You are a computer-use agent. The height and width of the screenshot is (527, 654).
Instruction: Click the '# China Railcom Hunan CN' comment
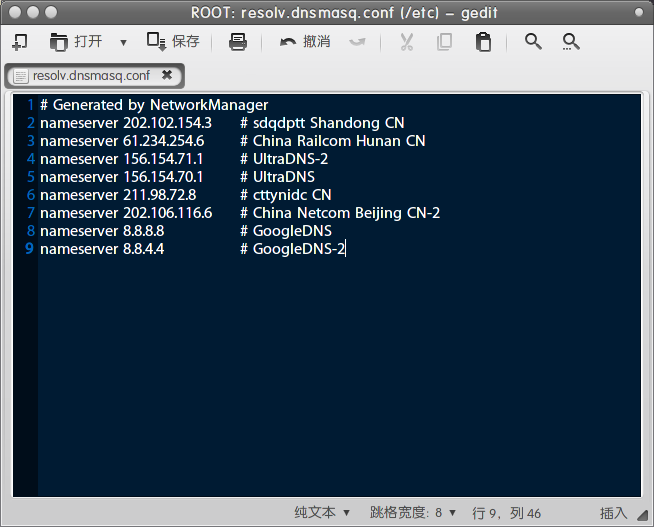tap(332, 141)
